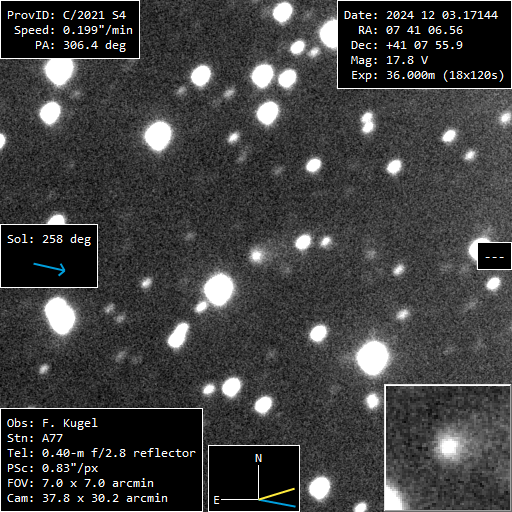Click the zoomed comet inset thumbnail

coord(448,448)
